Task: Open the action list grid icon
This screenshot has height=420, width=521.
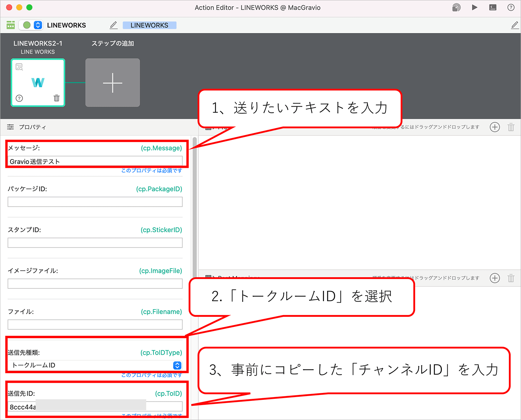Action: 11,25
